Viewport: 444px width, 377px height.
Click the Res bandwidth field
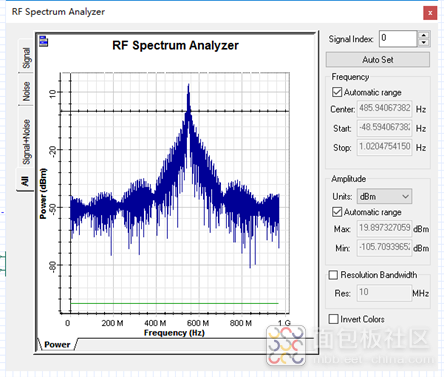coord(384,293)
